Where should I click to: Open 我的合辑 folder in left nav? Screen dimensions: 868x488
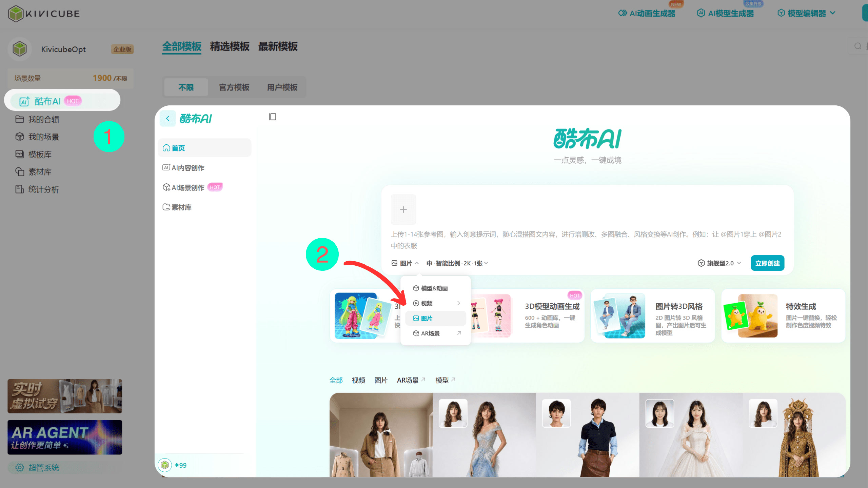pos(37,119)
